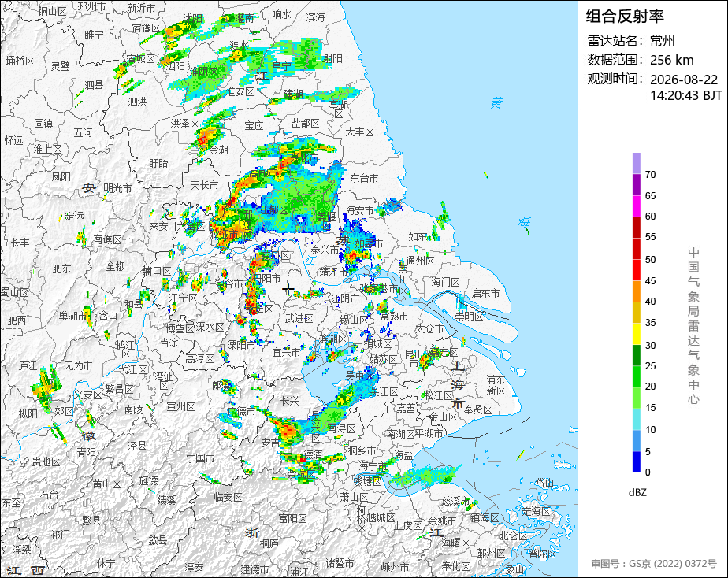This screenshot has width=728, height=578.
Task: Click the 慈溪市 label near the bay
Action: [x=455, y=501]
